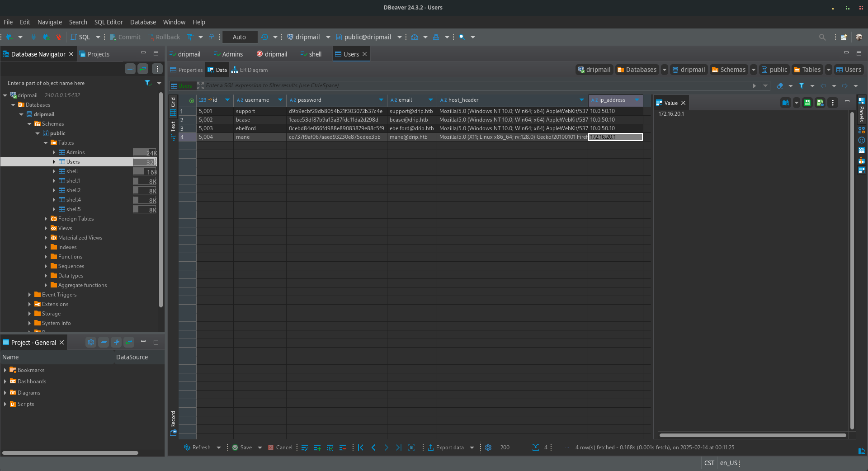This screenshot has width=868, height=471.
Task: Click the eraser icon to clear filters
Action: 780,86
